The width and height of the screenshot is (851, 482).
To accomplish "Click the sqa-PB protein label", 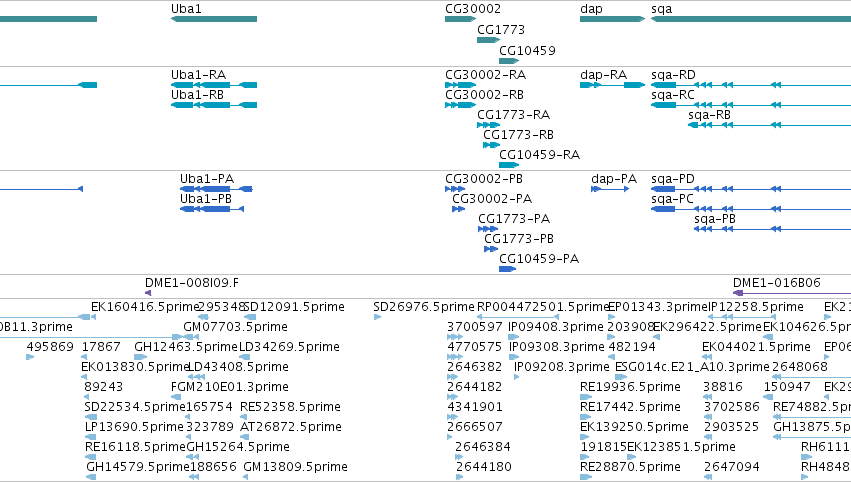I will click(x=715, y=219).
